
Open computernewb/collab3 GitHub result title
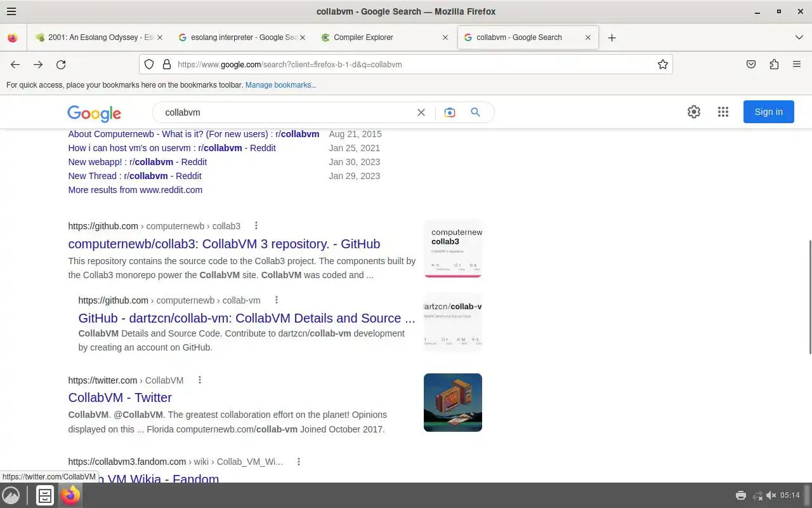tap(224, 244)
